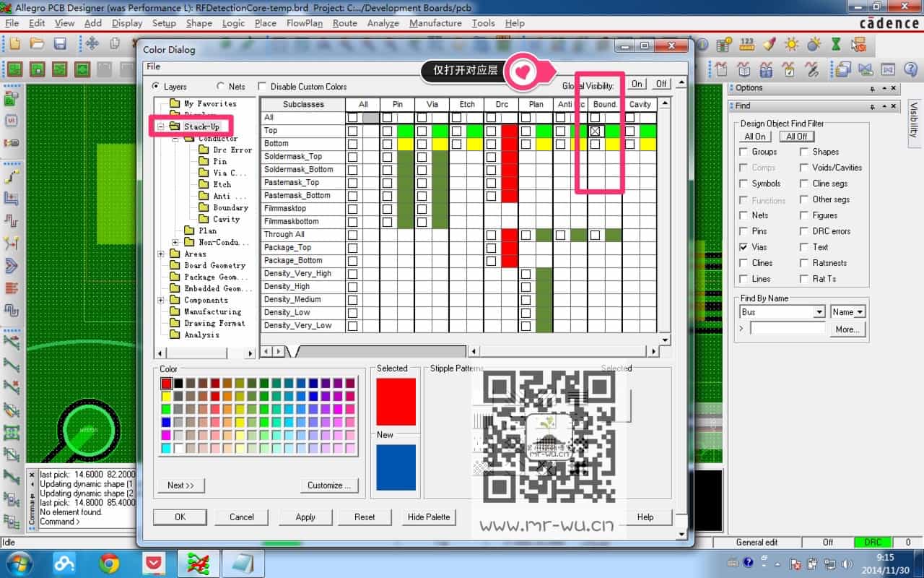Check the Text find filter checkbox
The width and height of the screenshot is (924, 578).
click(x=804, y=247)
